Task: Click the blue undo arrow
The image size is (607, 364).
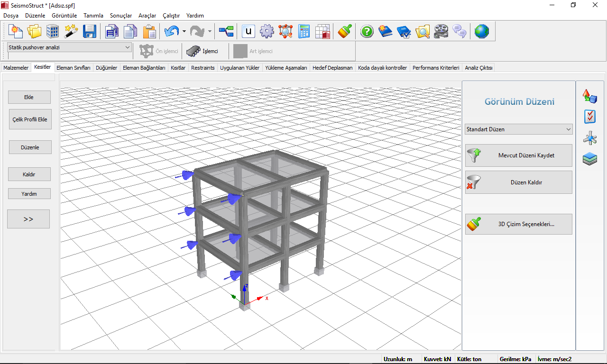Action: point(171,31)
